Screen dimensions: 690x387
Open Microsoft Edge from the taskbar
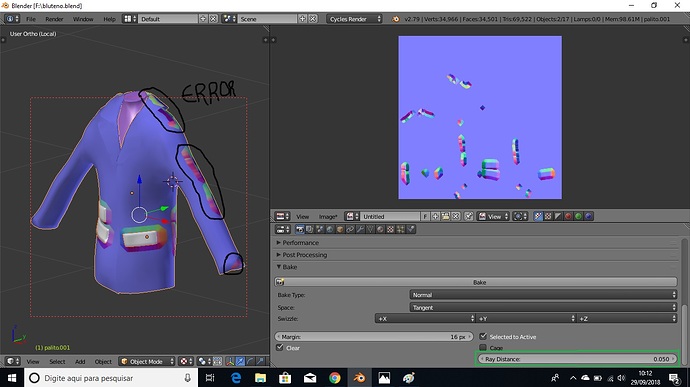pyautogui.click(x=236, y=378)
